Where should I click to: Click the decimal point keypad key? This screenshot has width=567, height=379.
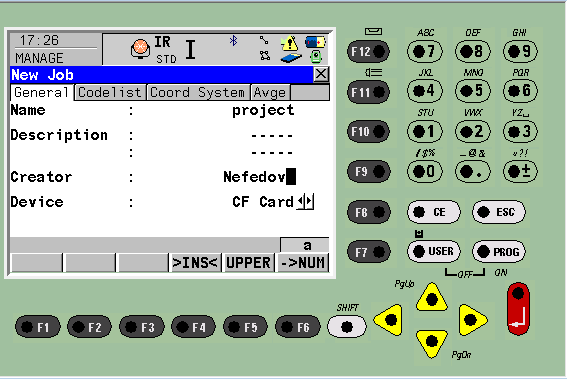tap(472, 171)
